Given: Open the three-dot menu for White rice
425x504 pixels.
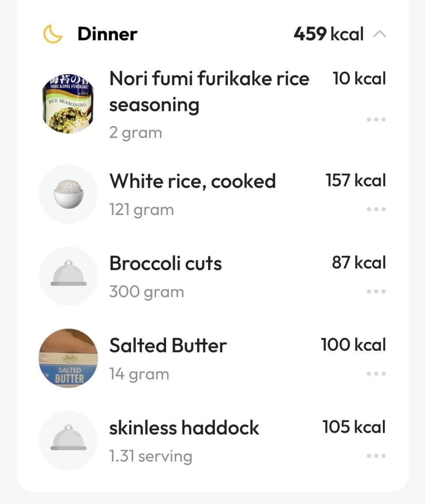Looking at the screenshot, I should (x=376, y=209).
